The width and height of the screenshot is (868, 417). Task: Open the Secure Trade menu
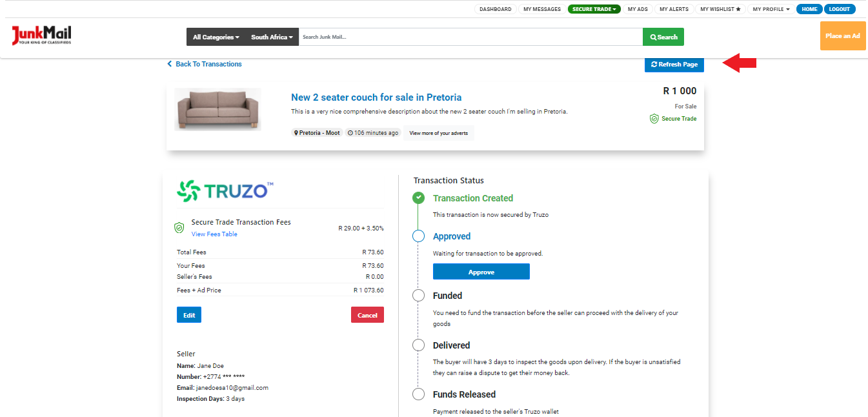pos(594,9)
